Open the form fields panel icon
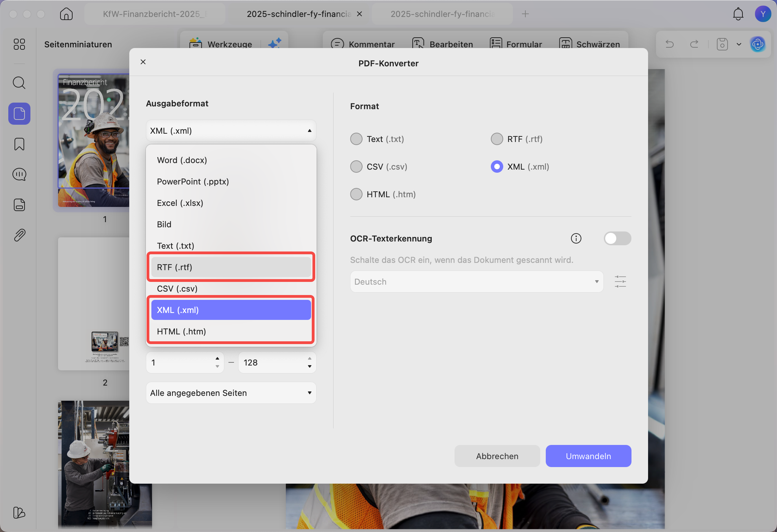Screen dimensions: 777x532 point(19,205)
